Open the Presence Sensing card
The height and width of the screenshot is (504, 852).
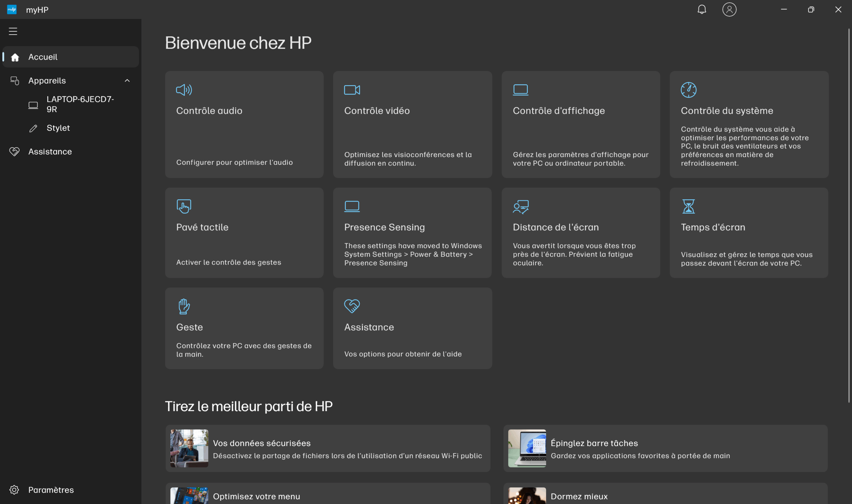412,233
